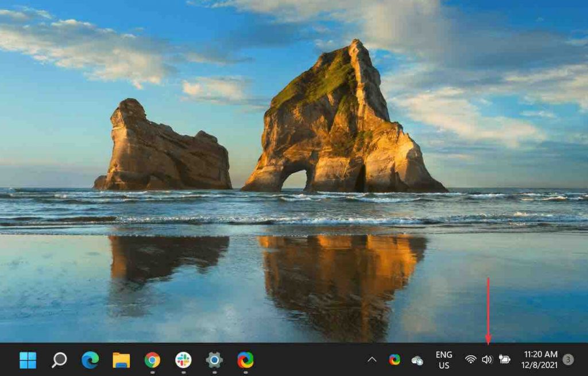Open the cloud sync tray icon
588x376 pixels.
(417, 361)
